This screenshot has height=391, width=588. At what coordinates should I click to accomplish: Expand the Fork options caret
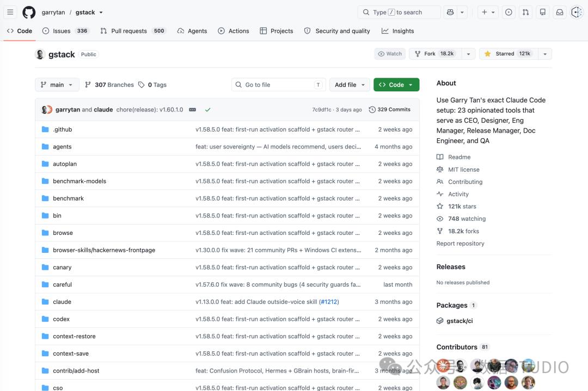tap(468, 54)
